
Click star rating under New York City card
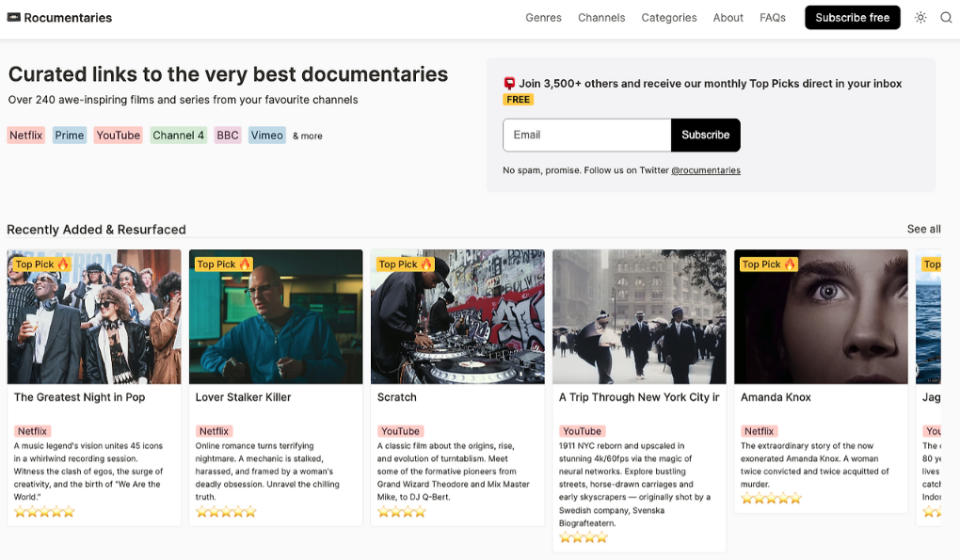click(x=584, y=537)
